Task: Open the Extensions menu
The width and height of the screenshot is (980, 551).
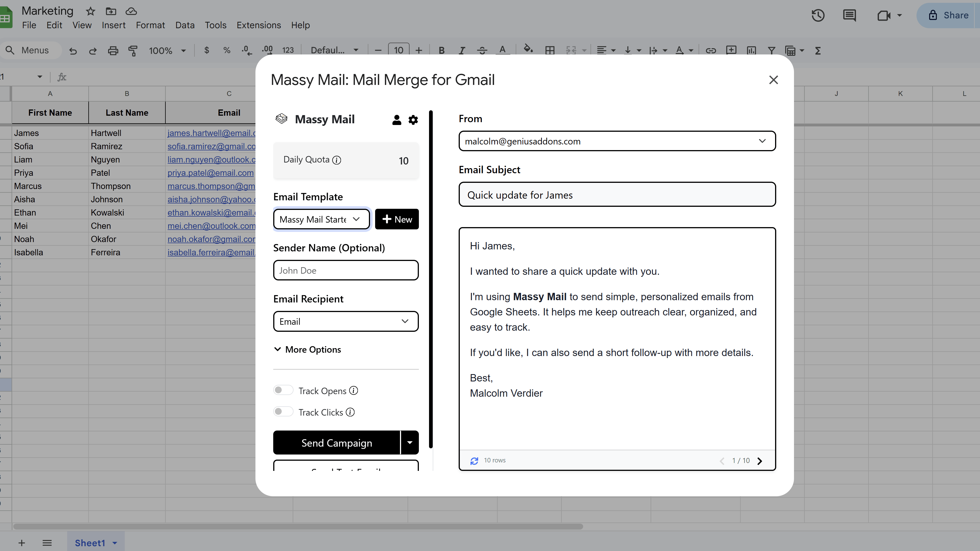Action: click(259, 25)
